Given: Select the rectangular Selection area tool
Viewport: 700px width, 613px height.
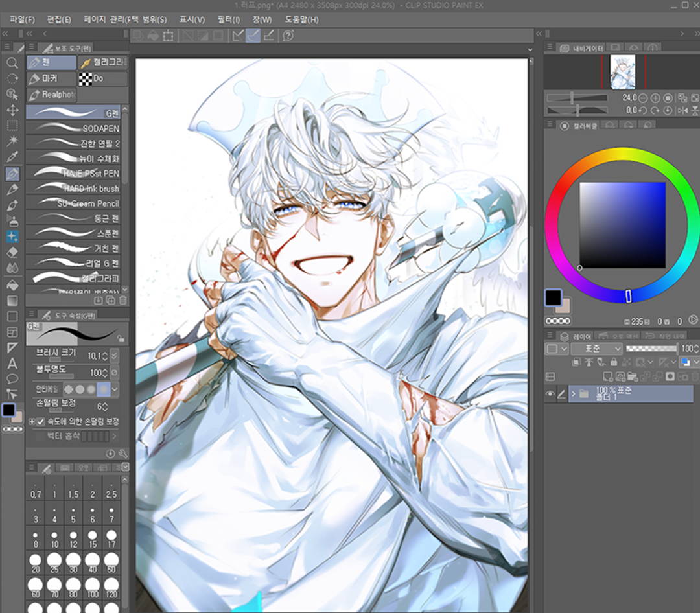Looking at the screenshot, I should coord(12,126).
